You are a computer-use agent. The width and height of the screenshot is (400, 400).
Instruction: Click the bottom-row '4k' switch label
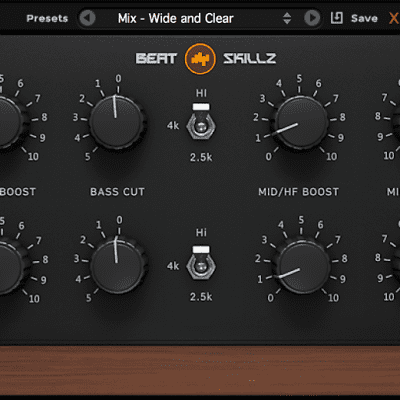173,266
